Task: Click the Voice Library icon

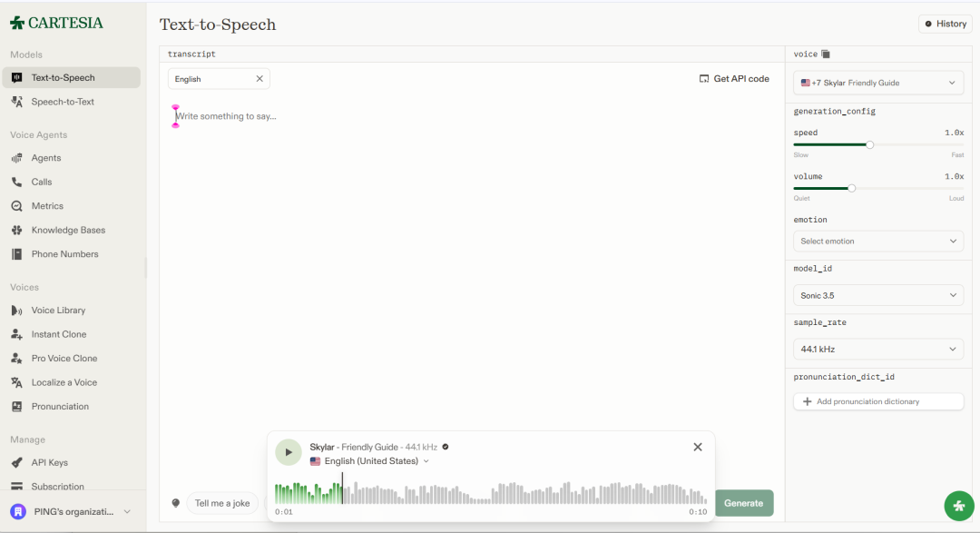Action: (x=17, y=311)
